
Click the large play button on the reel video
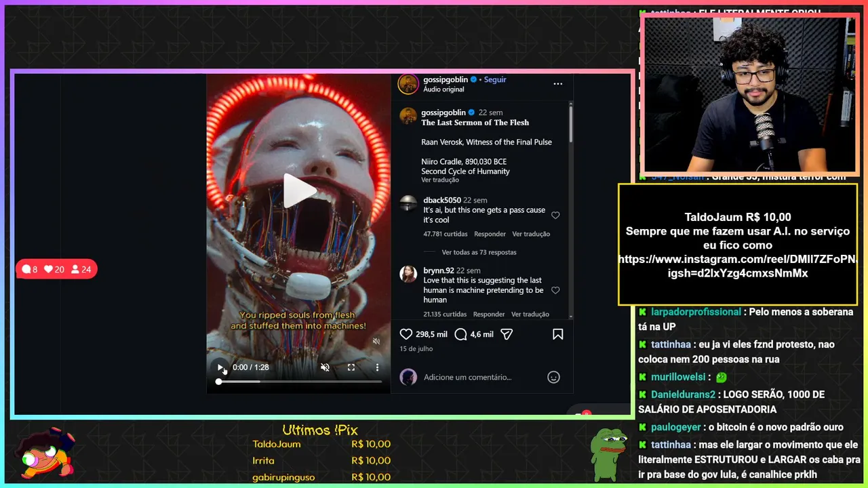click(x=299, y=190)
